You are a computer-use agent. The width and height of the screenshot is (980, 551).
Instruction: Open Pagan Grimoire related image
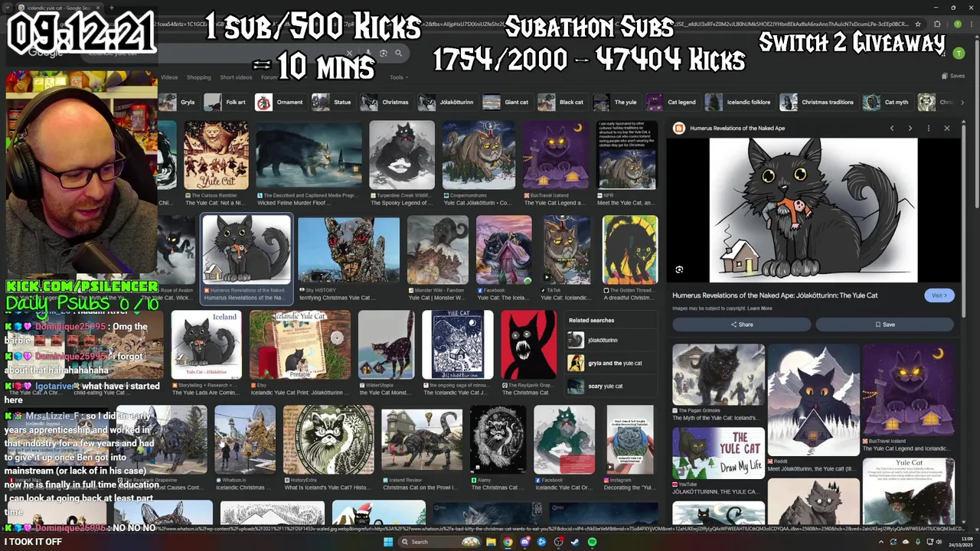[718, 375]
